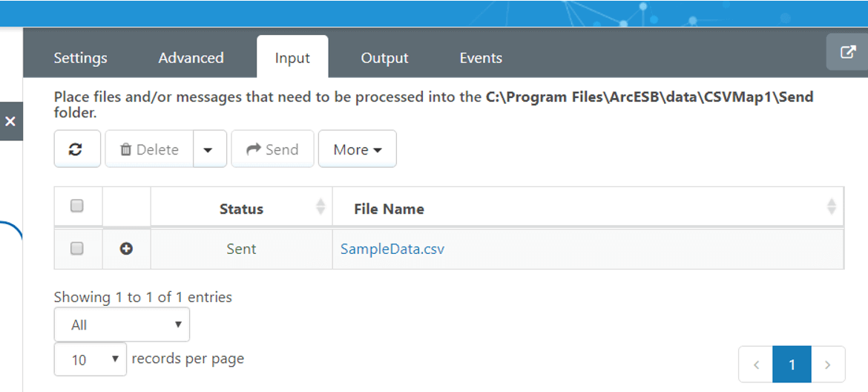
Task: Click the refresh icon button
Action: (77, 149)
